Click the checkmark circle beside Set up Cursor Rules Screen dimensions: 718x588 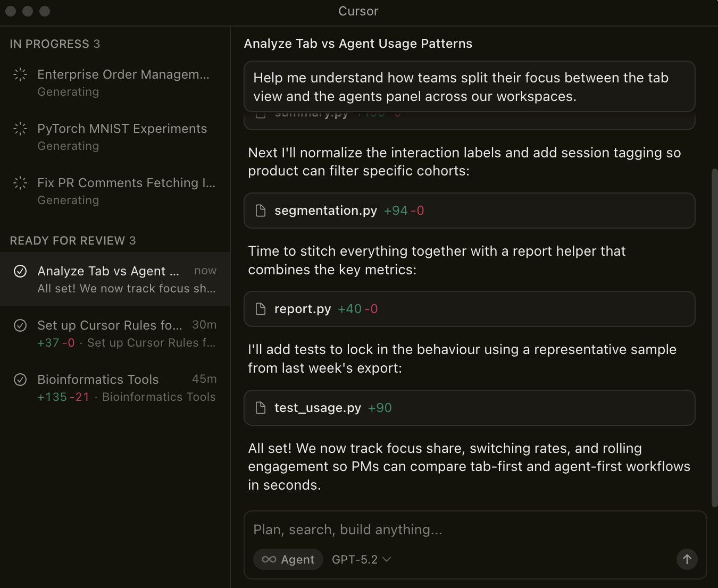20,325
